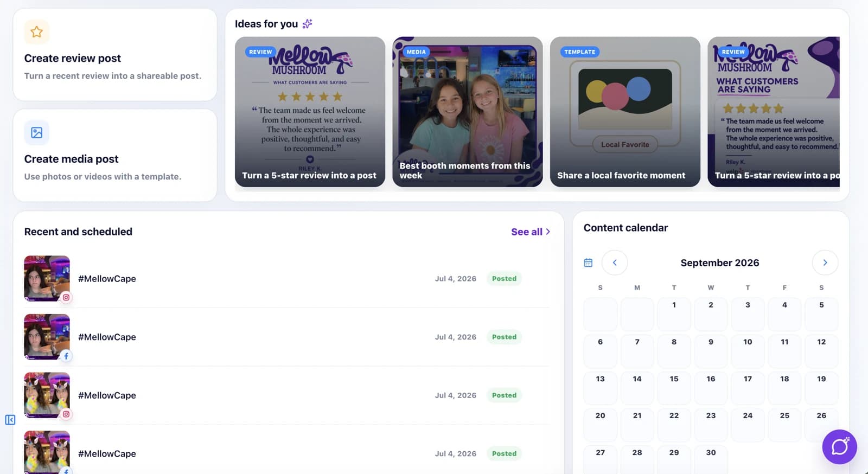Select September 6 in the calendar

pyautogui.click(x=600, y=350)
